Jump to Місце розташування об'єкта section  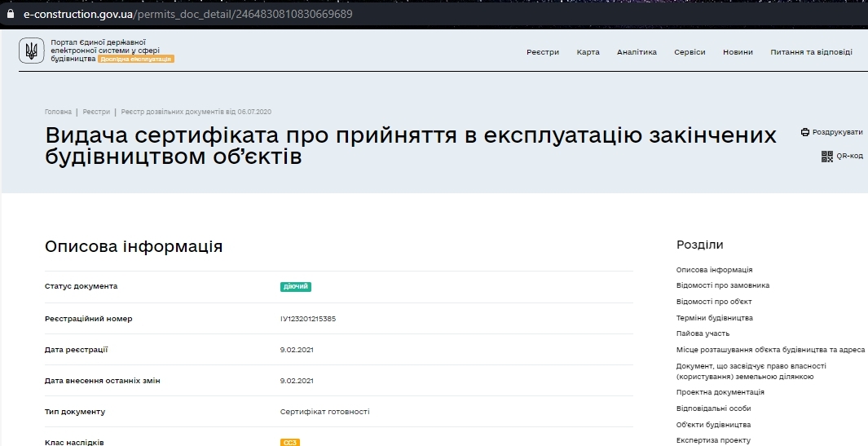pyautogui.click(x=770, y=350)
